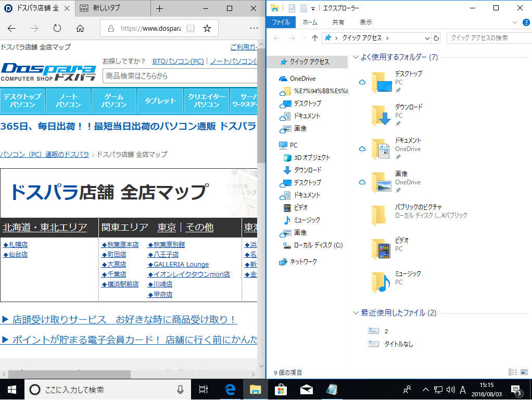The image size is (532, 400).
Task: Select パブリックのピクチャ folder
Action: click(419, 215)
